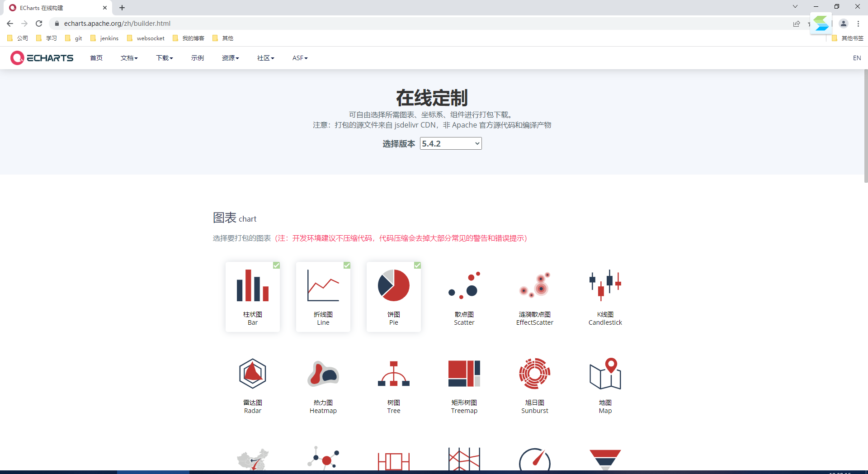The height and width of the screenshot is (474, 868).
Task: Select the Candlestick chart icon
Action: [x=605, y=285]
